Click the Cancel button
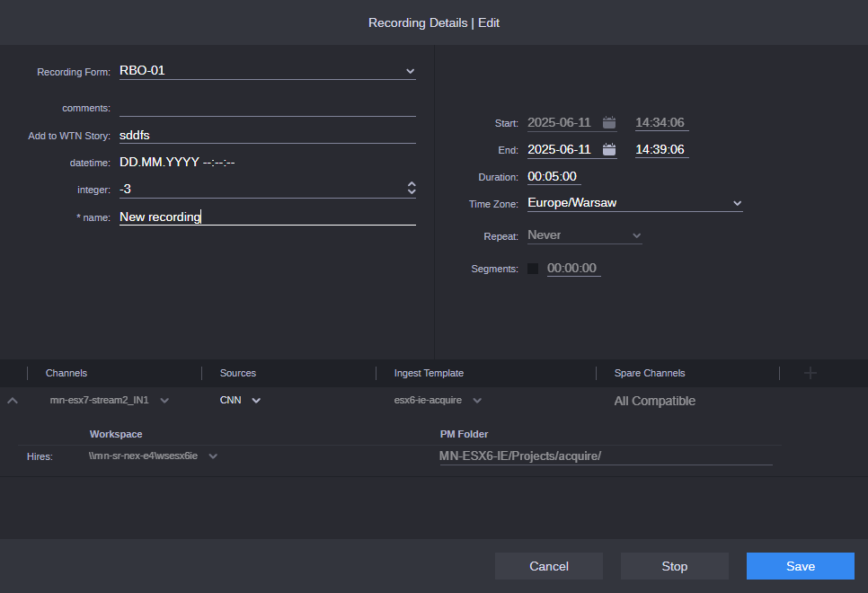This screenshot has height=593, width=868. pos(549,566)
